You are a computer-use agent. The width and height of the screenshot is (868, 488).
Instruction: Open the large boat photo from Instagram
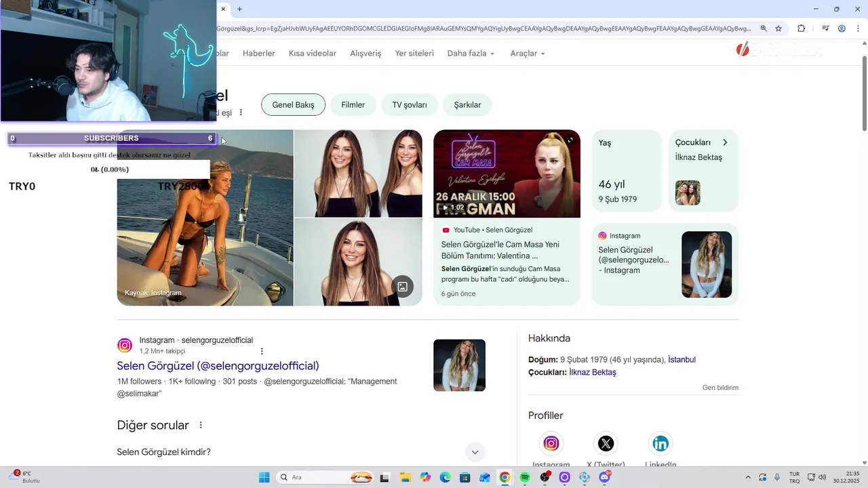click(x=205, y=218)
